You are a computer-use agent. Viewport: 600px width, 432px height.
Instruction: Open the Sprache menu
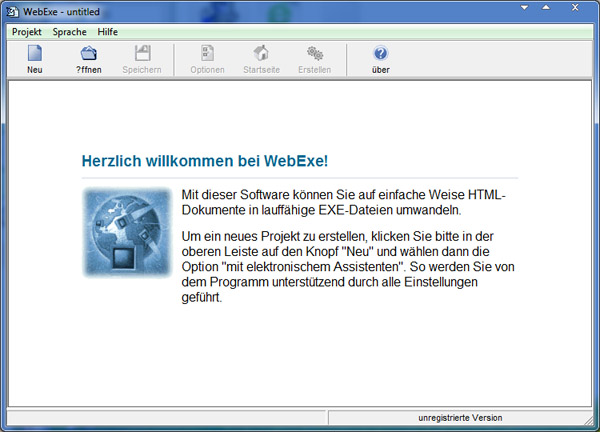(69, 32)
